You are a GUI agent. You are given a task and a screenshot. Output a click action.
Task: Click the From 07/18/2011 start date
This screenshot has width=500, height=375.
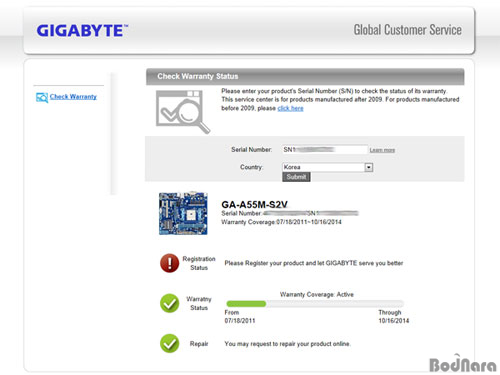click(x=240, y=316)
